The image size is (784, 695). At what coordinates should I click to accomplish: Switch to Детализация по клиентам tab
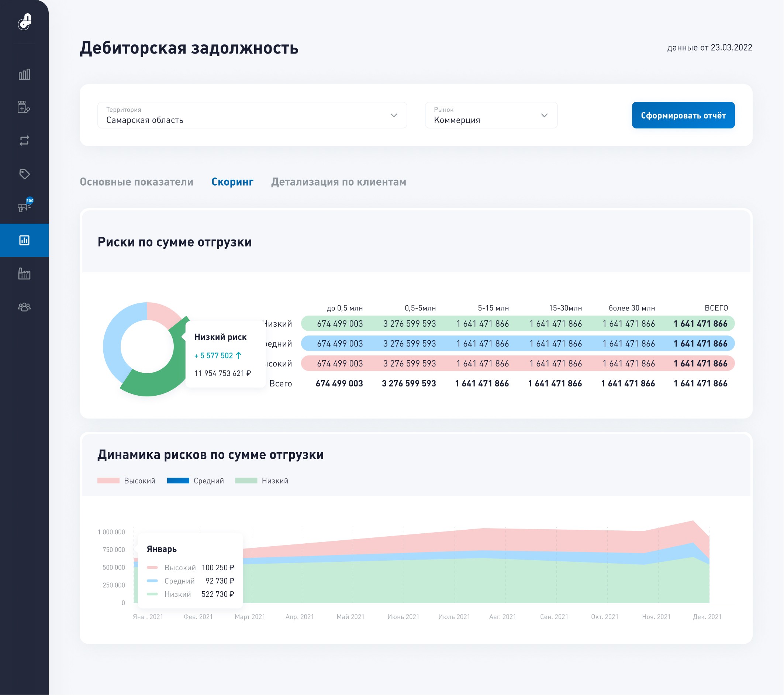(x=339, y=182)
